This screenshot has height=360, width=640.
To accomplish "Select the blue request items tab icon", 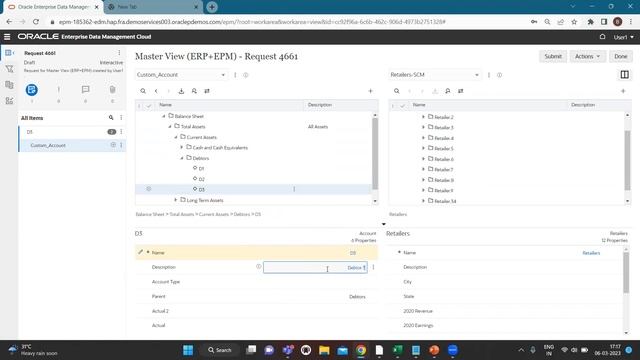I will (x=32, y=89).
